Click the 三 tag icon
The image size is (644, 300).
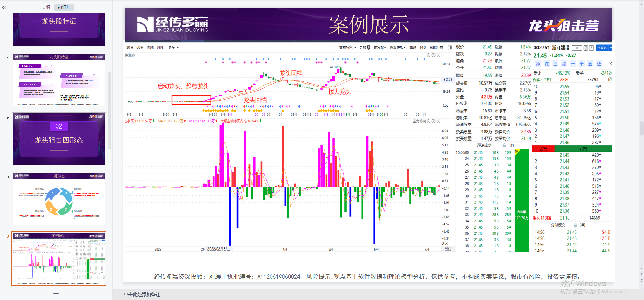(x=555, y=64)
